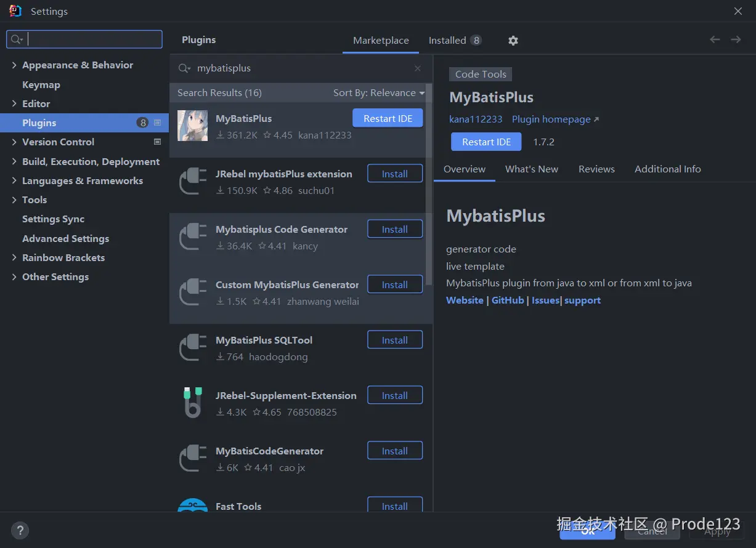
Task: Install JRebel-Supplement-Extension plugin
Action: [x=395, y=395]
